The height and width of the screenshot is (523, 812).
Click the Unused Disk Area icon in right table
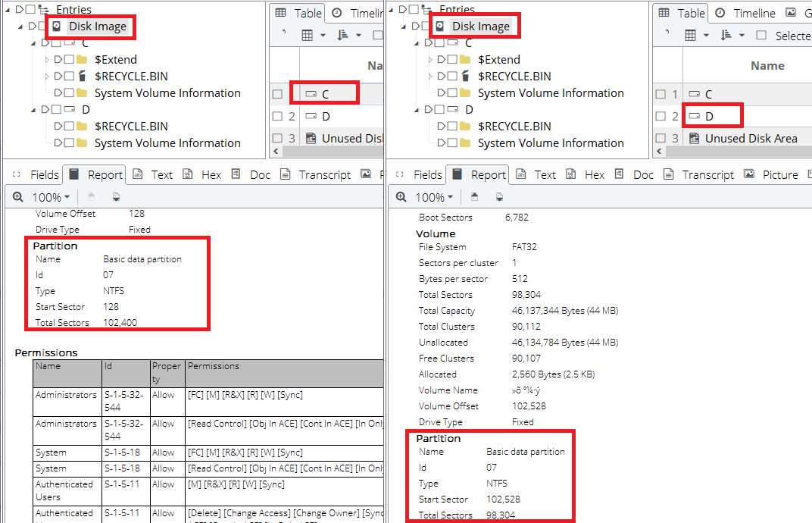[x=693, y=138]
